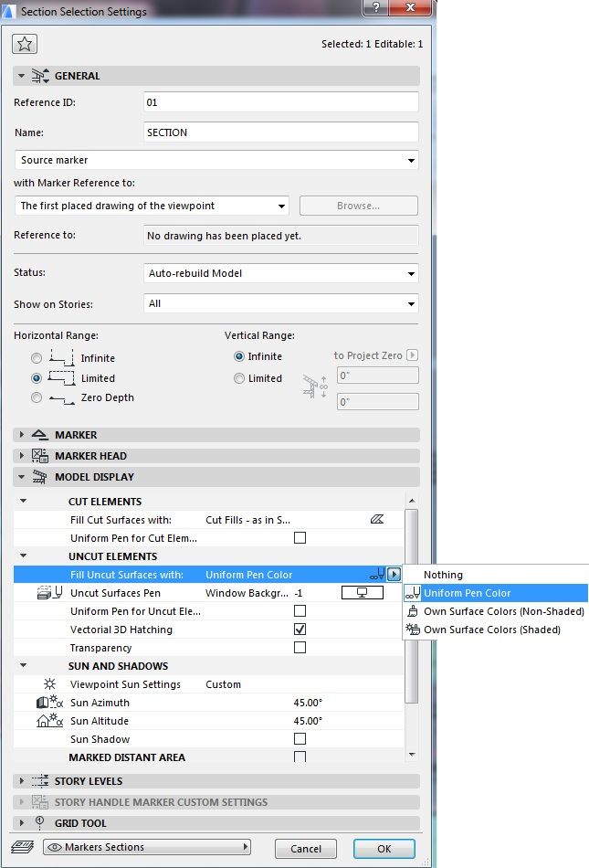
Task: Select Infinite vertical range radio button
Action: [239, 356]
